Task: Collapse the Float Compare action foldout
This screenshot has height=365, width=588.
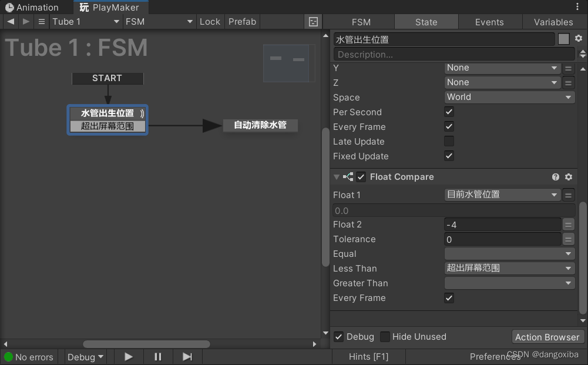Action: point(337,177)
